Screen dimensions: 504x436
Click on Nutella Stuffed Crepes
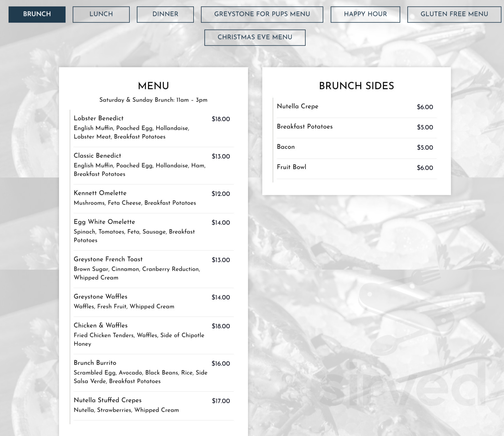[107, 401]
